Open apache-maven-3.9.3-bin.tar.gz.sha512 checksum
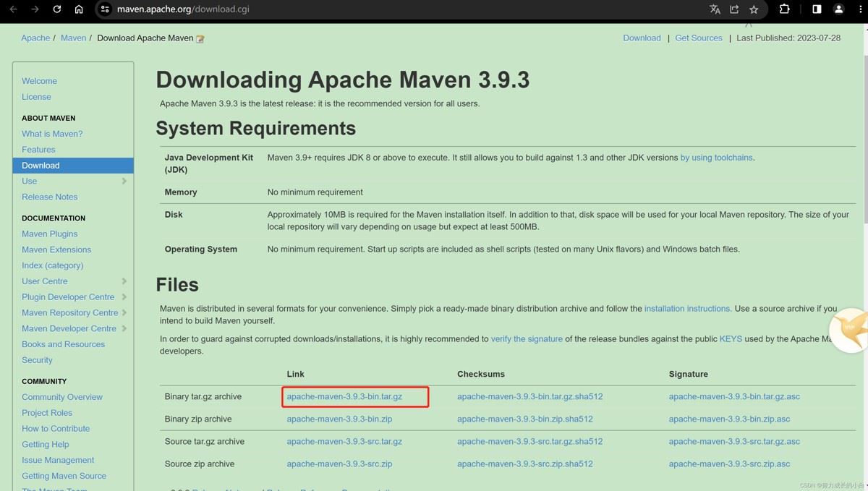The image size is (868, 491). [529, 397]
